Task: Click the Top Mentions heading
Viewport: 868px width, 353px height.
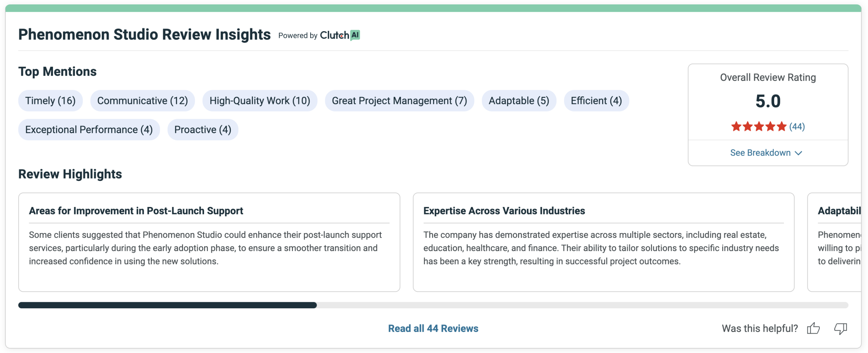Action: tap(57, 71)
